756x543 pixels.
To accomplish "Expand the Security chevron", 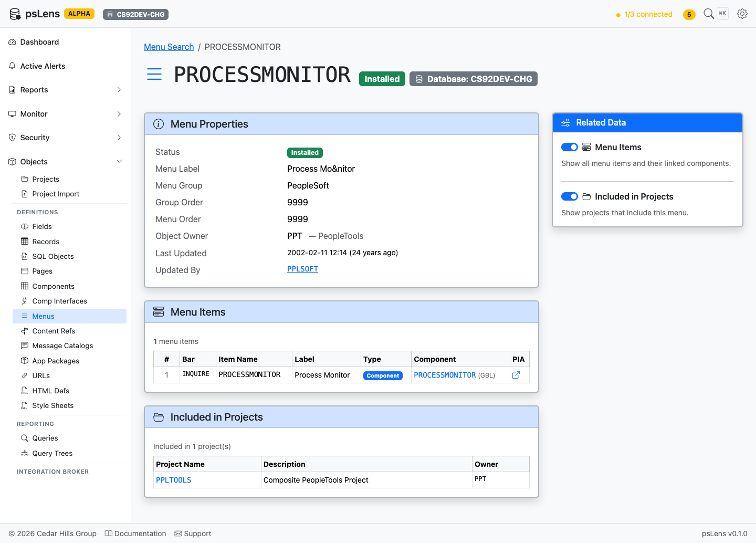I will (119, 138).
